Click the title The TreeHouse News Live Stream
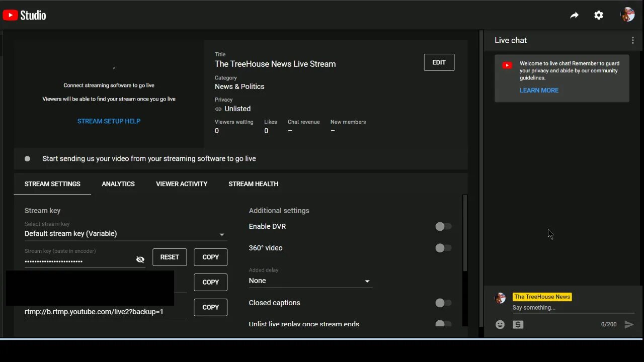The height and width of the screenshot is (362, 644). 275,64
